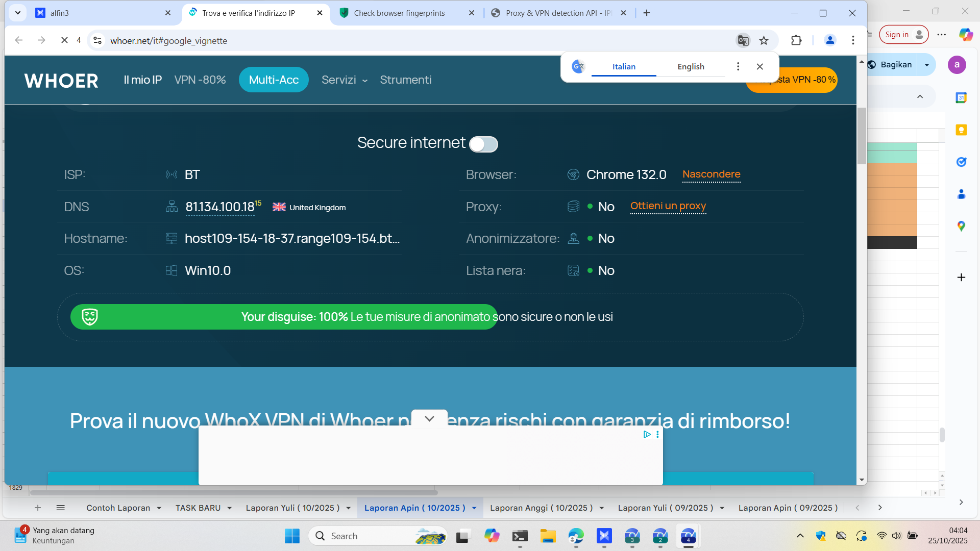Click the WHOER logo
Screen dimensions: 980x551
[x=61, y=80]
